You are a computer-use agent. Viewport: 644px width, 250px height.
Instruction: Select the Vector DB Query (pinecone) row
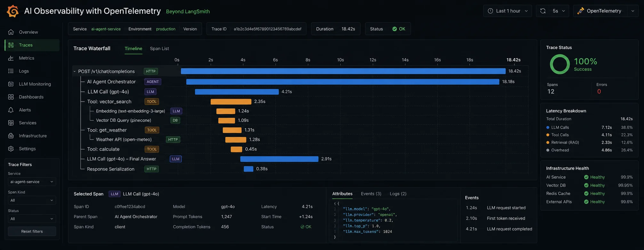tap(300, 120)
